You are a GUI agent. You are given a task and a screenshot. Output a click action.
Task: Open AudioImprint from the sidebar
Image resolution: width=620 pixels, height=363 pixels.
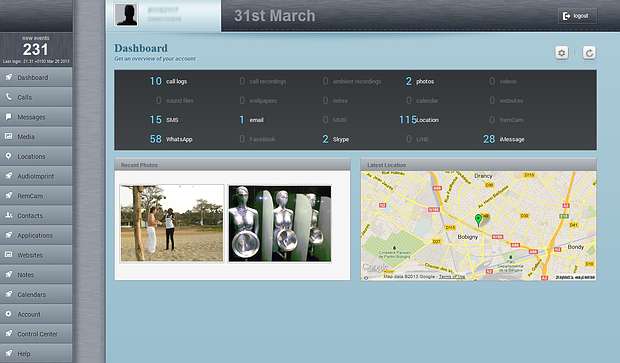click(x=36, y=176)
